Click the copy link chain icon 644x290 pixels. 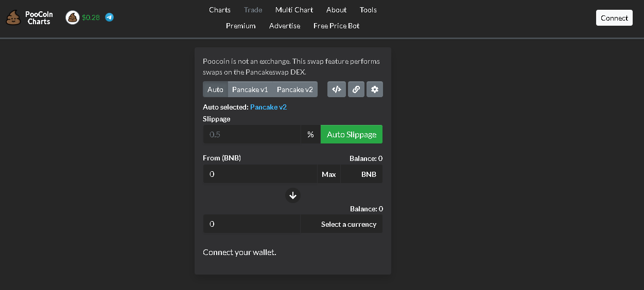356,89
